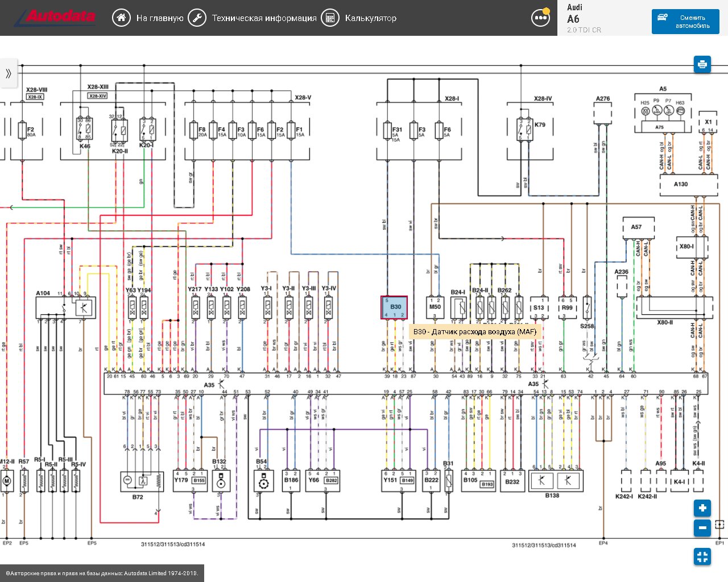
Task: Click the B232 component
Action: click(512, 480)
